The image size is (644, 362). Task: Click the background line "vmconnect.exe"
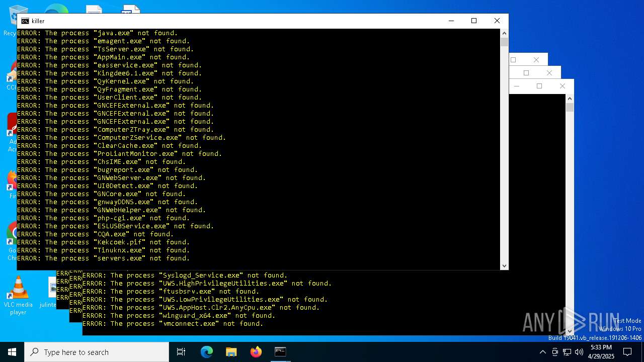click(173, 324)
